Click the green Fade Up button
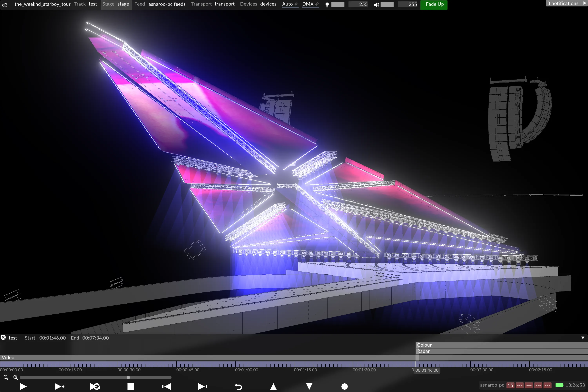 point(434,4)
